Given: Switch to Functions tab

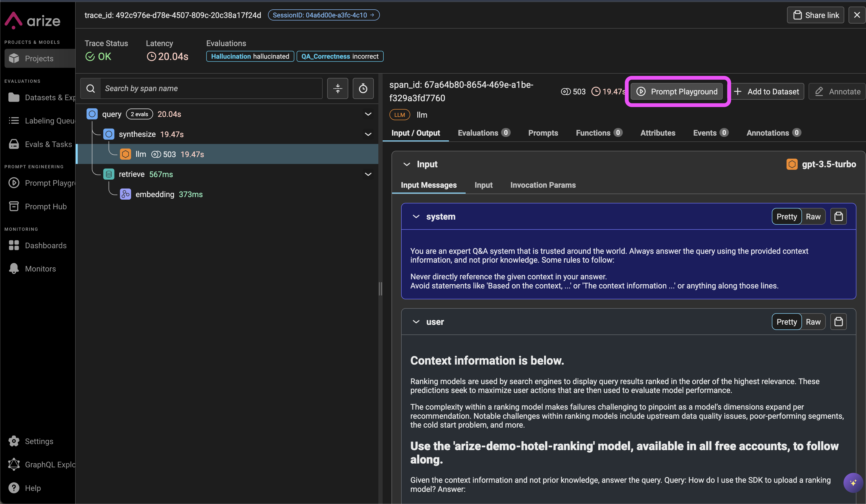Looking at the screenshot, I should tap(599, 133).
